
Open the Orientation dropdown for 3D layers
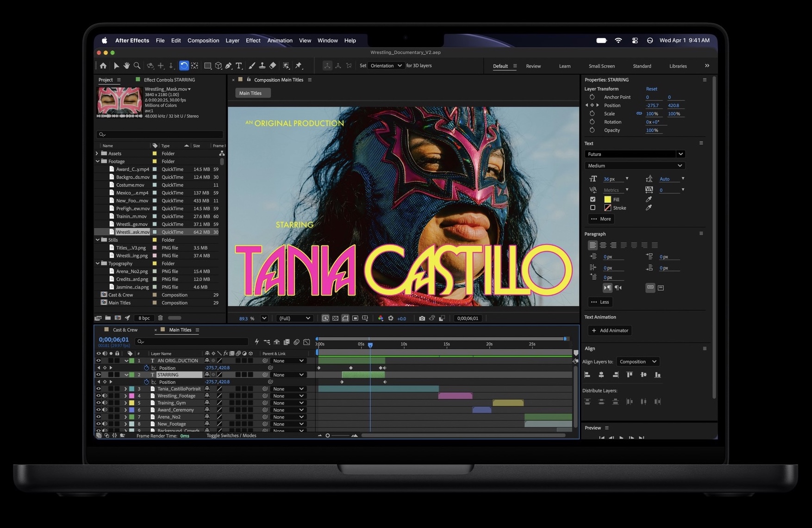(x=386, y=66)
